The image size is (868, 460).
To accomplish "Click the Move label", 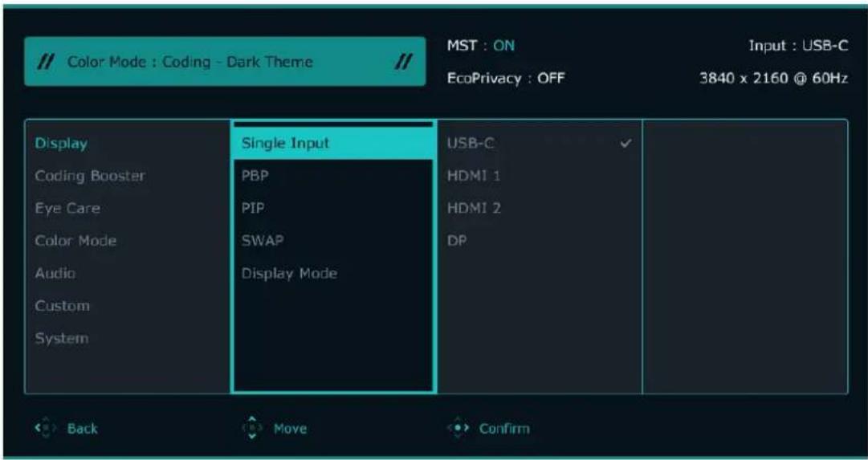I will point(290,429).
